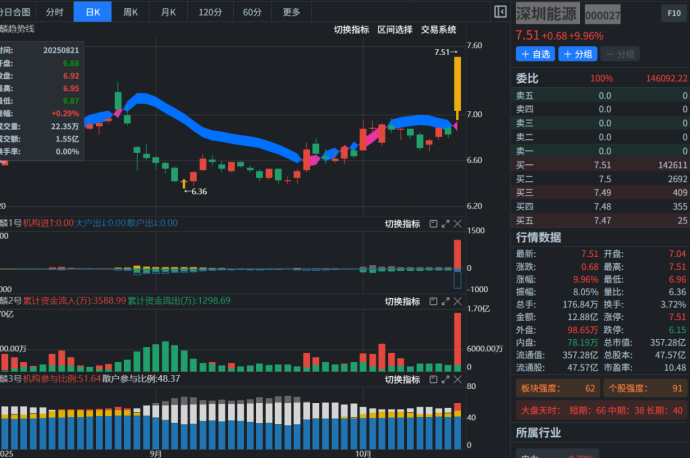Add stock to group with 分组

click(x=578, y=54)
